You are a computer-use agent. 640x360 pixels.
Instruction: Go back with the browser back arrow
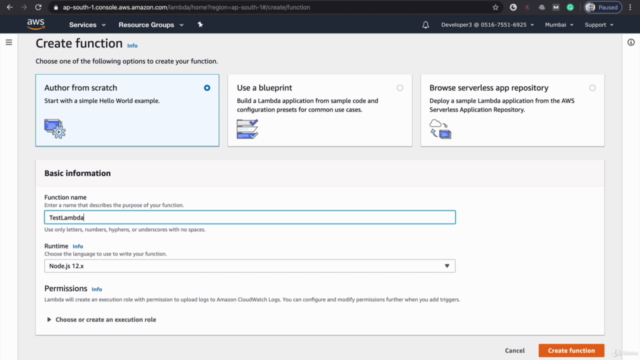(9, 7)
